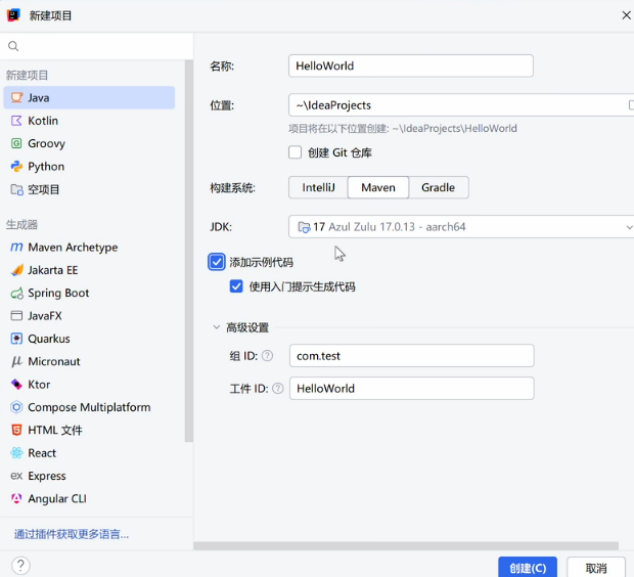Select Java project type icon
The image size is (634, 577).
17,97
